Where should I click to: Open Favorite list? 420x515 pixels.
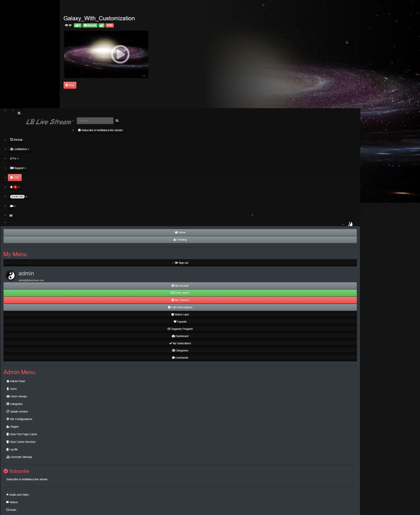click(x=180, y=322)
